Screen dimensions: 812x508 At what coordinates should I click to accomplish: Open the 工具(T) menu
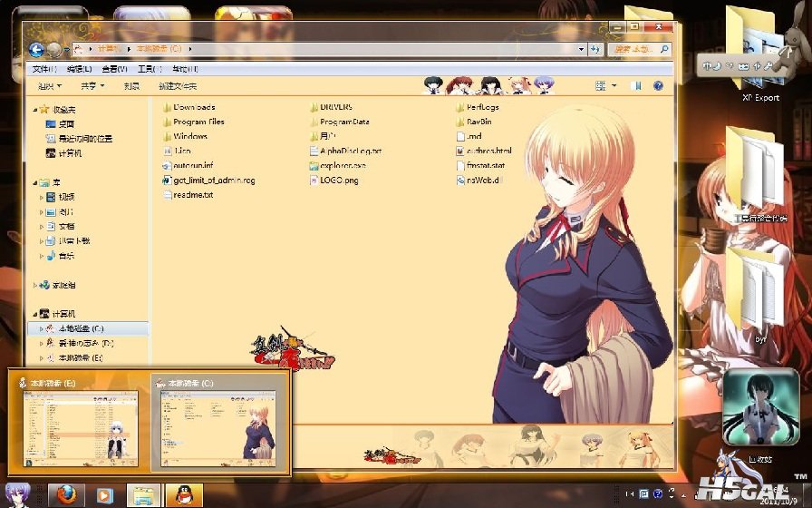150,69
